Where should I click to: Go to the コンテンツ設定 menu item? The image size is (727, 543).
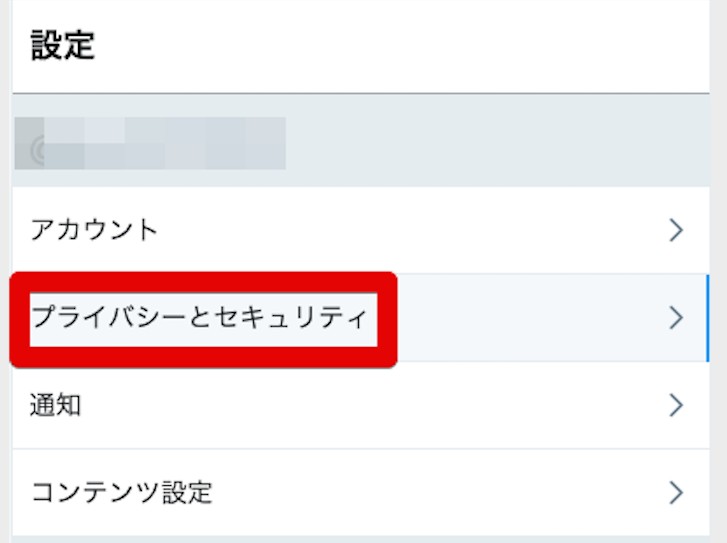pos(122,492)
